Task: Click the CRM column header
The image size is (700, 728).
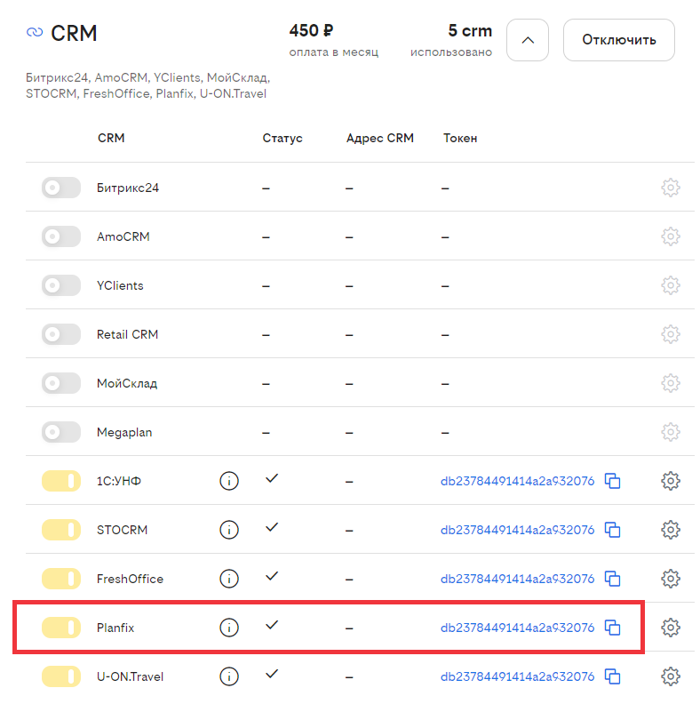Action: [x=111, y=139]
